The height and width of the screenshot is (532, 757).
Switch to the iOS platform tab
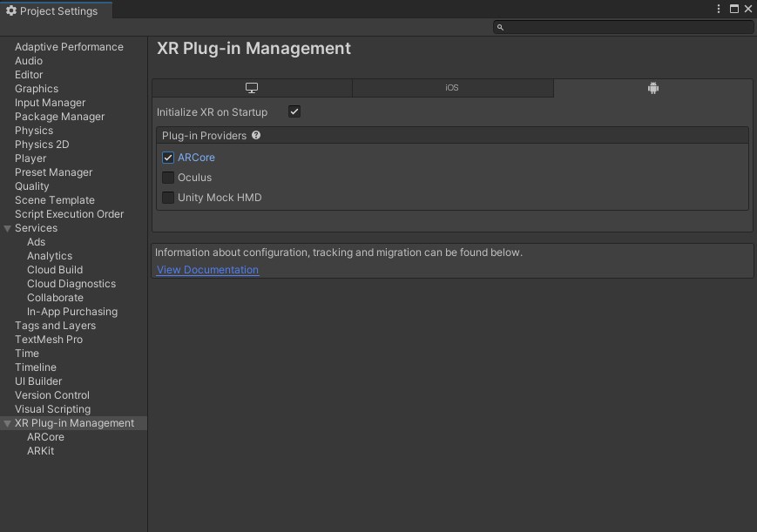tap(452, 88)
